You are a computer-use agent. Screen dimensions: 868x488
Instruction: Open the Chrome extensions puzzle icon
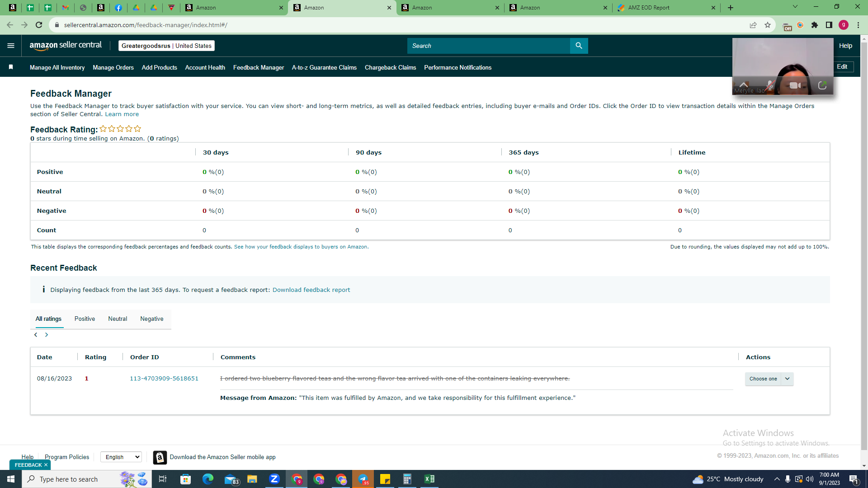click(815, 25)
